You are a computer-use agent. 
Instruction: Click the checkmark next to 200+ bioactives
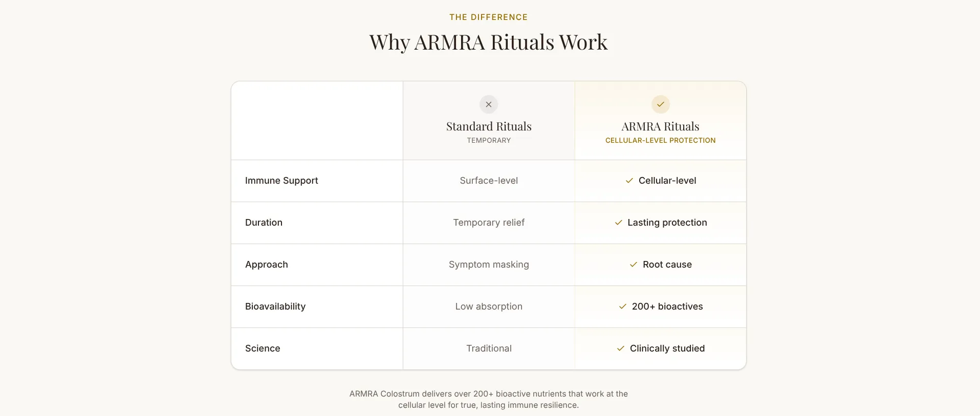[x=623, y=306]
